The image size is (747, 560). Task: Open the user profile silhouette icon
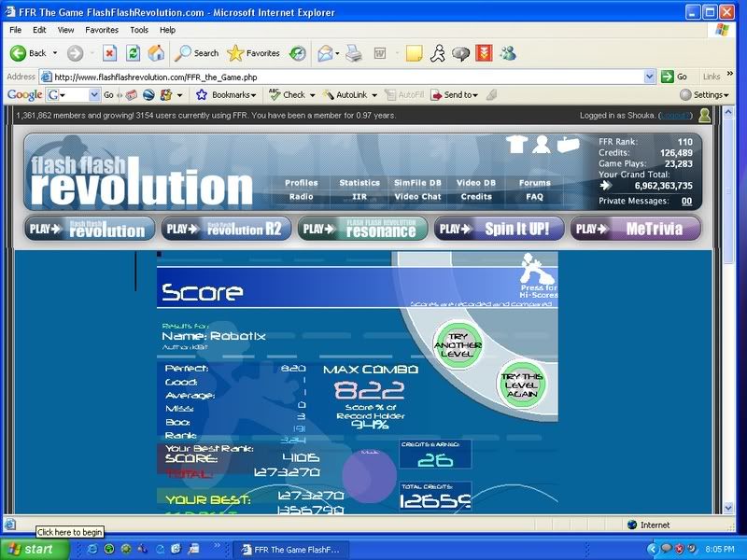542,145
